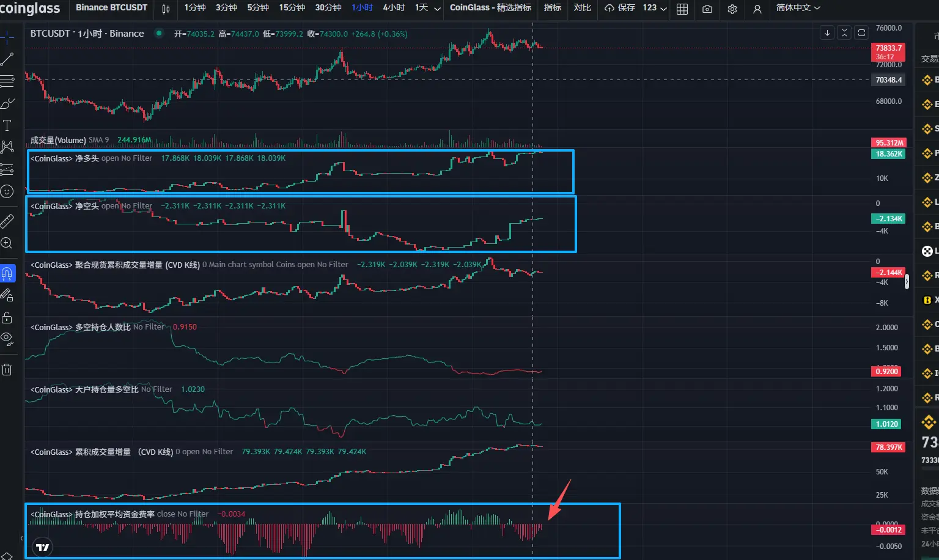The width and height of the screenshot is (939, 560).
Task: Open the 指标 indicators menu
Action: [x=553, y=8]
